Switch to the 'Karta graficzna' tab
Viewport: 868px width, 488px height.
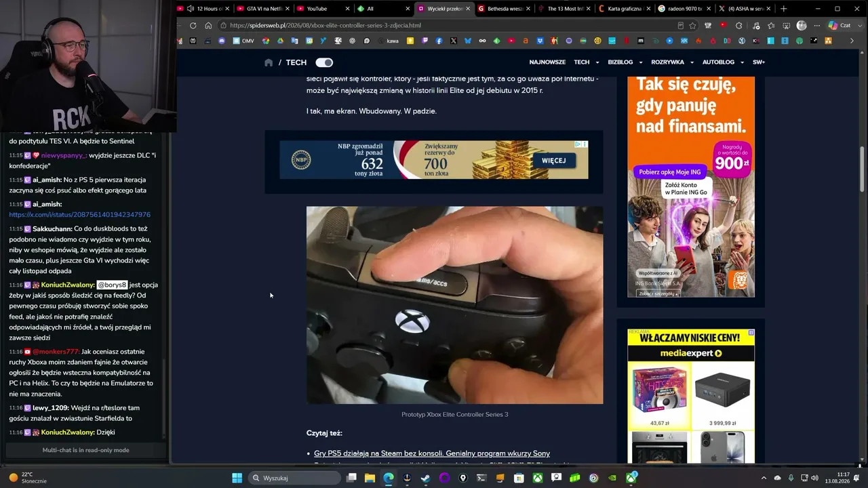[x=623, y=9]
